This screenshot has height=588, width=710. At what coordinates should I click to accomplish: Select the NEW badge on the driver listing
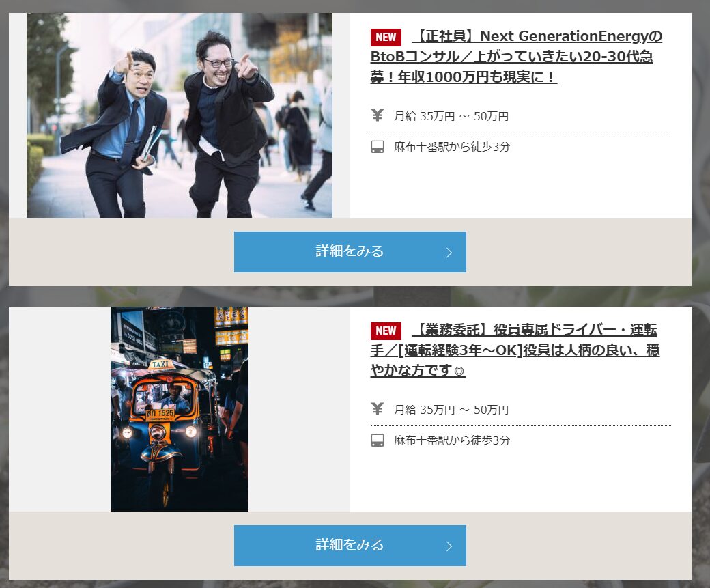point(386,331)
